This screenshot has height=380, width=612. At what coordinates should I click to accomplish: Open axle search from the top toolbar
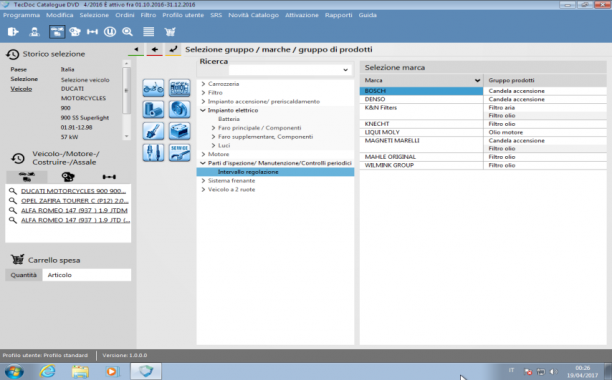pos(93,32)
